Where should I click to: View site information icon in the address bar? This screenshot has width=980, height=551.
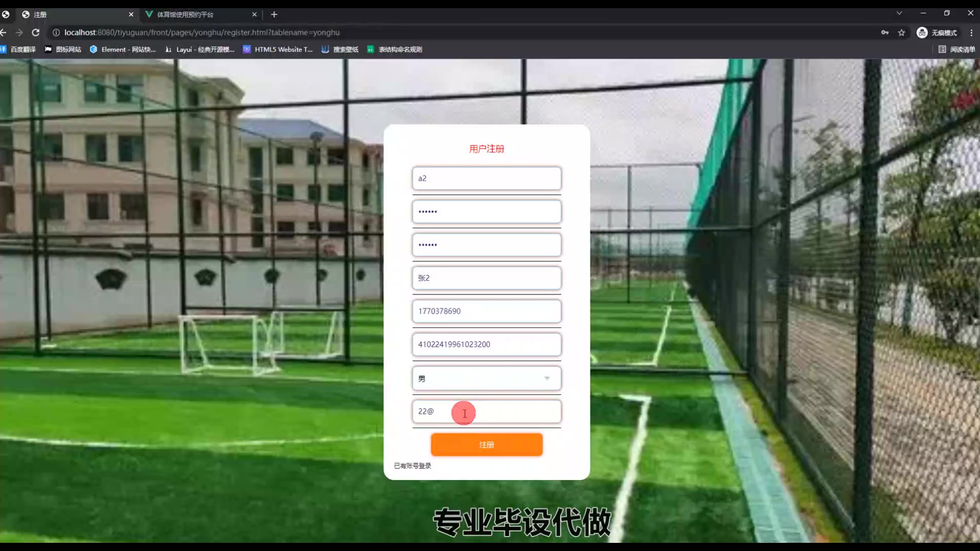coord(56,33)
